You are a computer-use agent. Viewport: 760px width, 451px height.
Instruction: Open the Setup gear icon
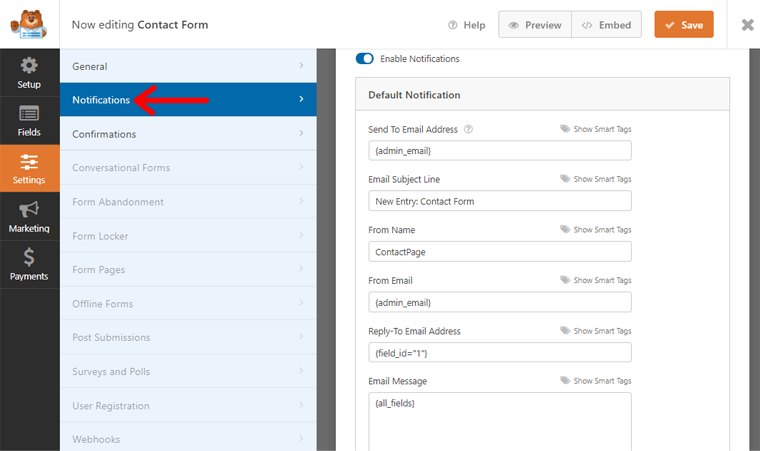pyautogui.click(x=29, y=67)
